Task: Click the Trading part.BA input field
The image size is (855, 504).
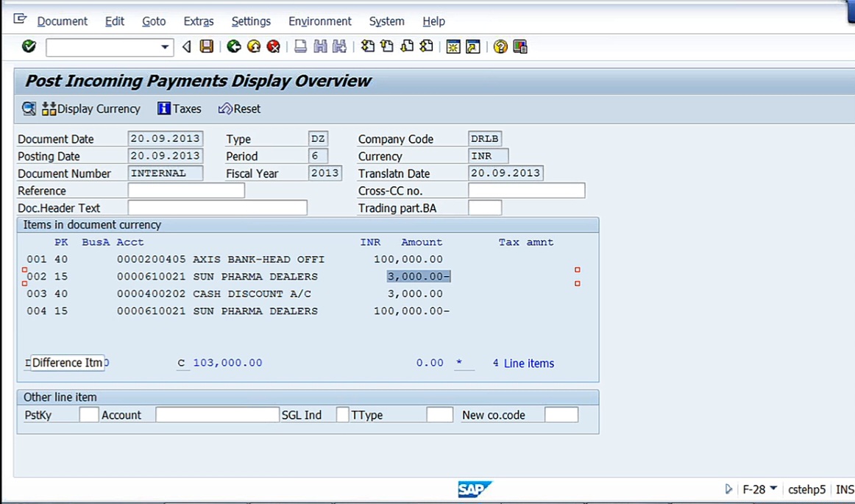Action: click(x=485, y=207)
